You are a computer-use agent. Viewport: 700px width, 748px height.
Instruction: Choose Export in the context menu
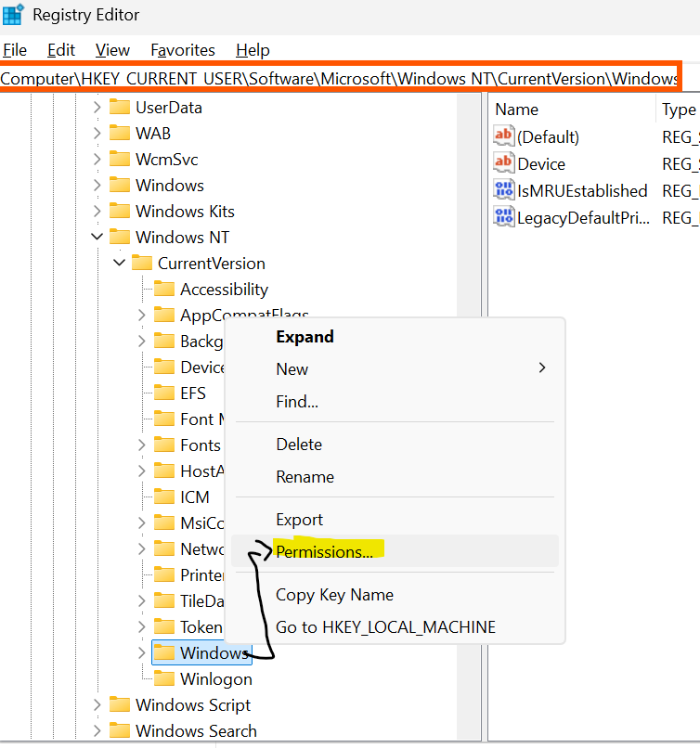tap(395, 519)
